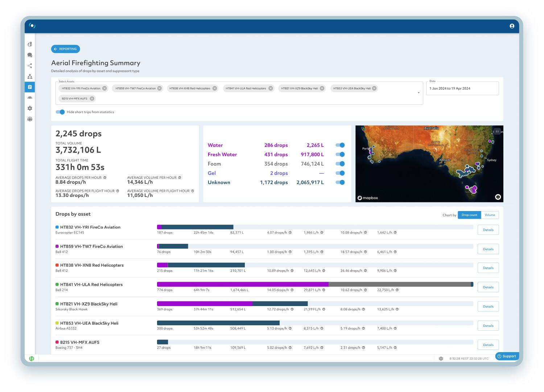Viewport: 544px width, 392px height.
Task: Open the chat messages panel
Action: click(30, 55)
